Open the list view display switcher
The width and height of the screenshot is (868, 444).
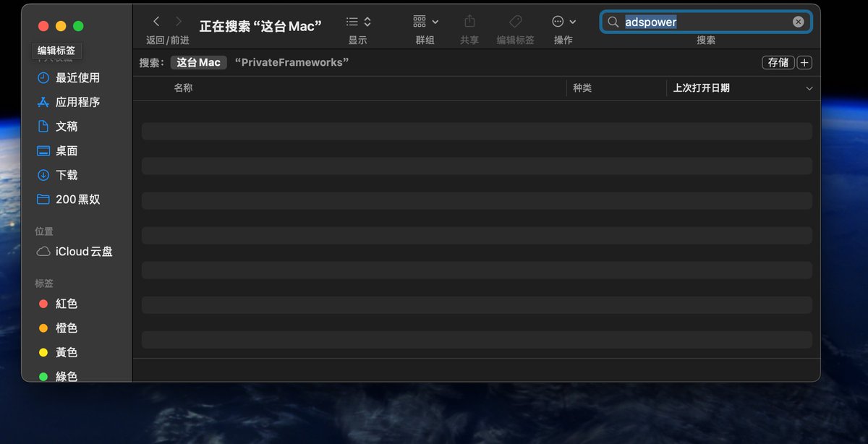click(x=358, y=22)
